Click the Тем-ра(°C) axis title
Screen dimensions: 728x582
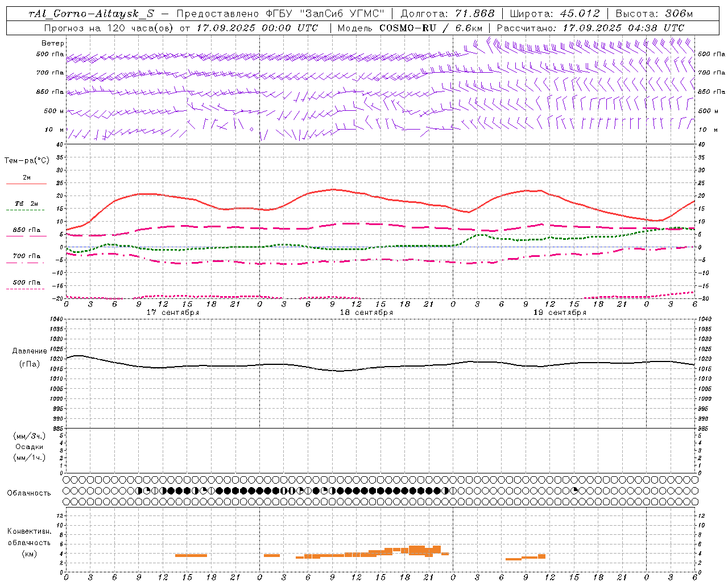(27, 161)
